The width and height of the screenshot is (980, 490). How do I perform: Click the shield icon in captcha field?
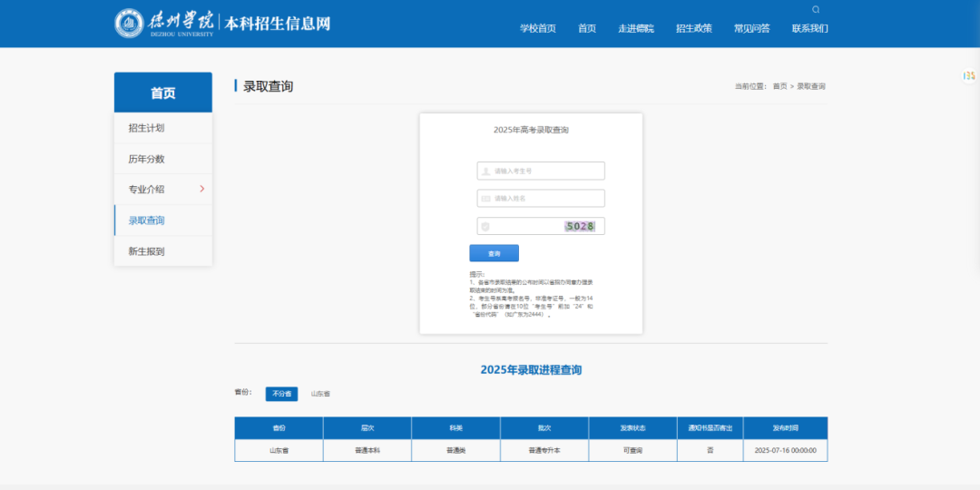coord(485,226)
